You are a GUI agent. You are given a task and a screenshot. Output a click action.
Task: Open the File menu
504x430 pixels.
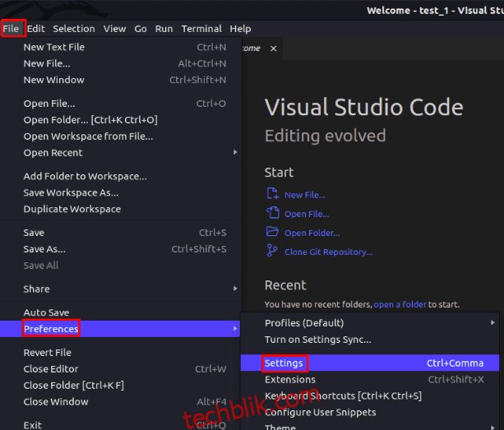pos(11,29)
